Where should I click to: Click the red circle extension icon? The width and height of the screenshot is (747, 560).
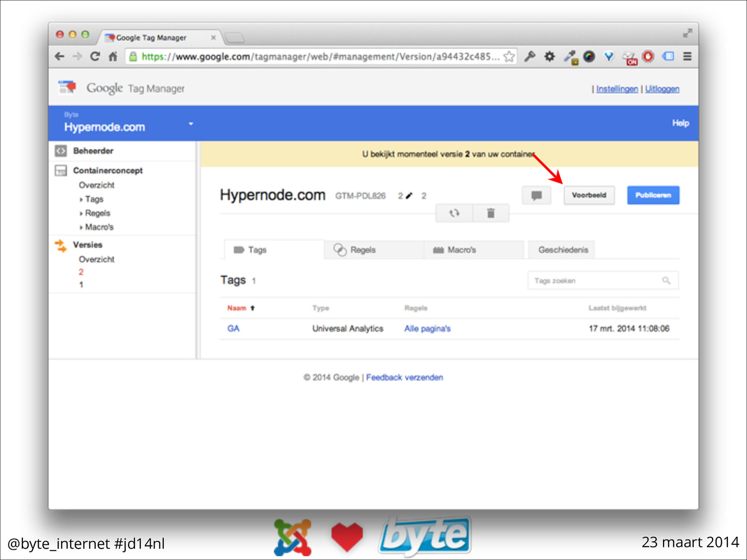pyautogui.click(x=648, y=56)
